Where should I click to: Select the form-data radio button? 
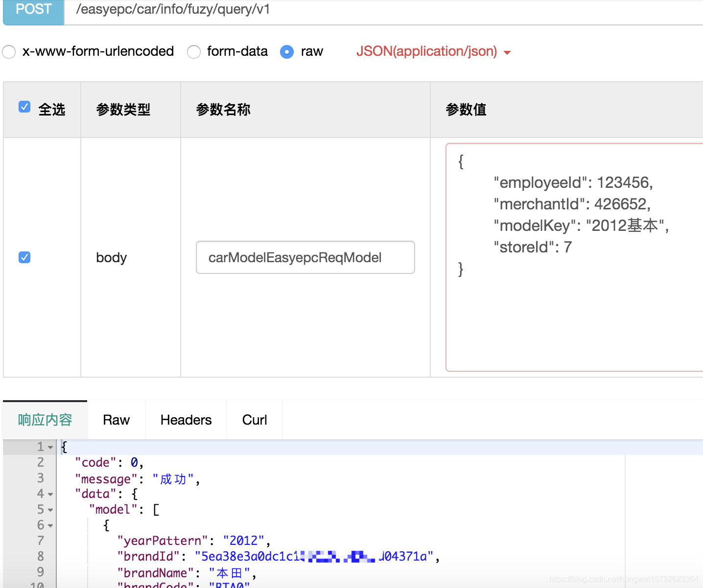point(194,51)
